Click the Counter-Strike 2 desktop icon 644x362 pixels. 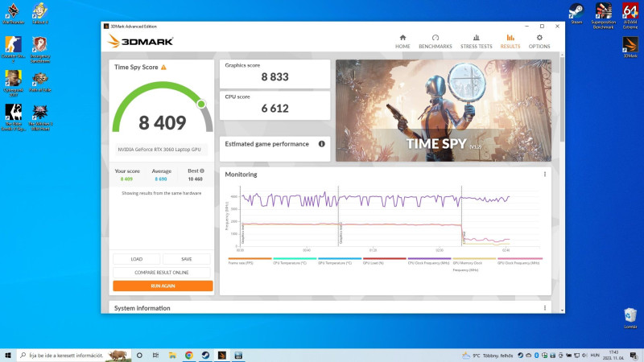pyautogui.click(x=13, y=50)
